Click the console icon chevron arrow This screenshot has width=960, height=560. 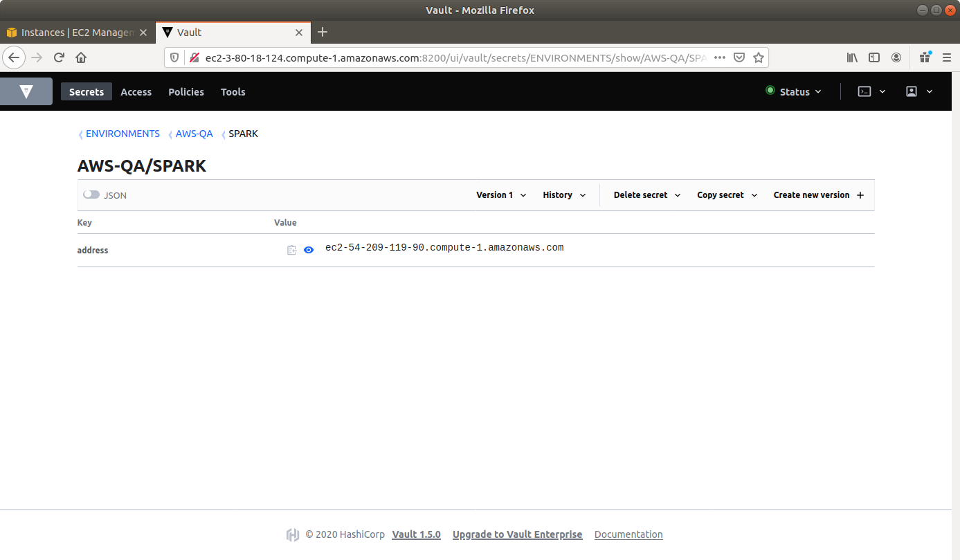pos(882,91)
